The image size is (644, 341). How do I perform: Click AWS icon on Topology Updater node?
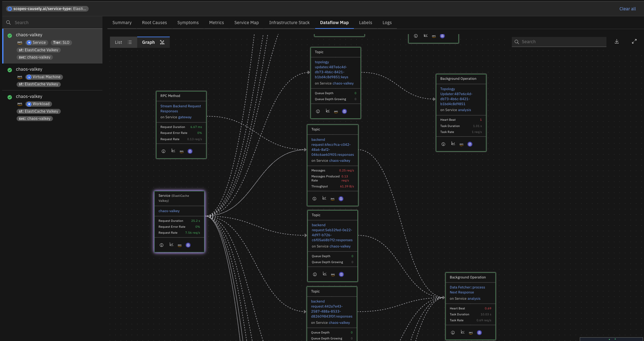461,144
